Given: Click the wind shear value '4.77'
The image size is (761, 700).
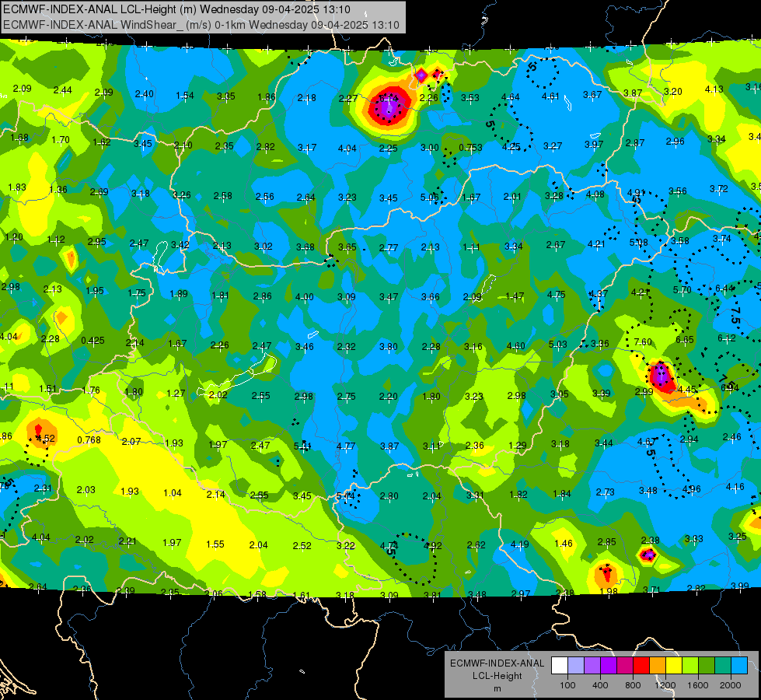Looking at the screenshot, I should [x=346, y=446].
